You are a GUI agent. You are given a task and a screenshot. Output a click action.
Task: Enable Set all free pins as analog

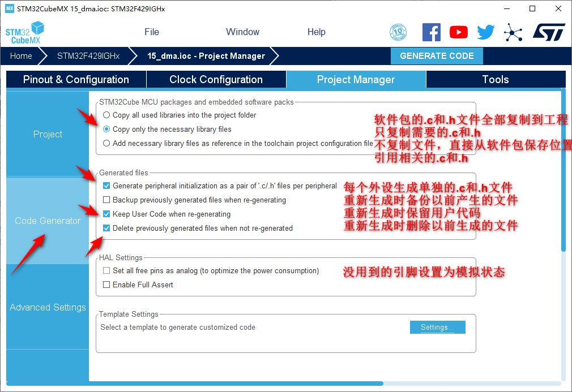point(106,270)
